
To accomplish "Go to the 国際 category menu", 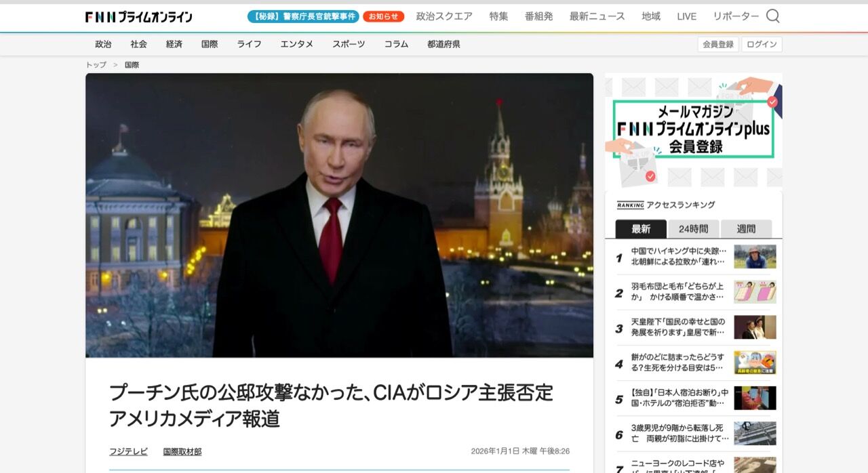I will tap(210, 44).
